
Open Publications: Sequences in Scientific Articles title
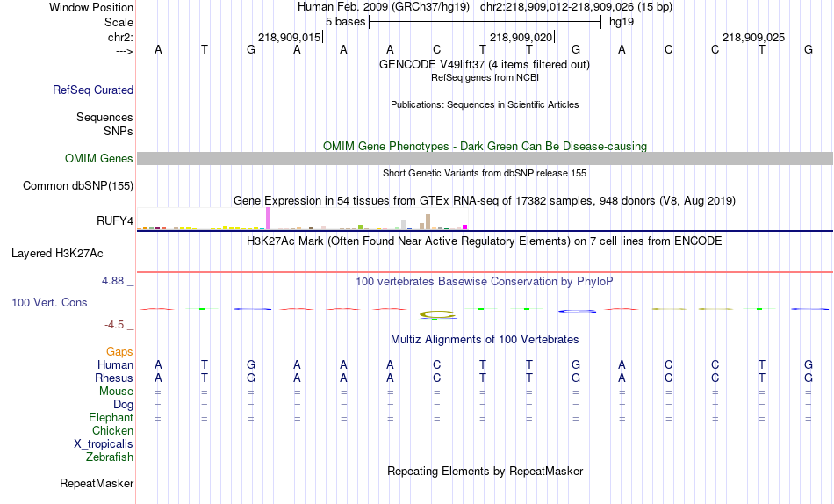click(485, 104)
